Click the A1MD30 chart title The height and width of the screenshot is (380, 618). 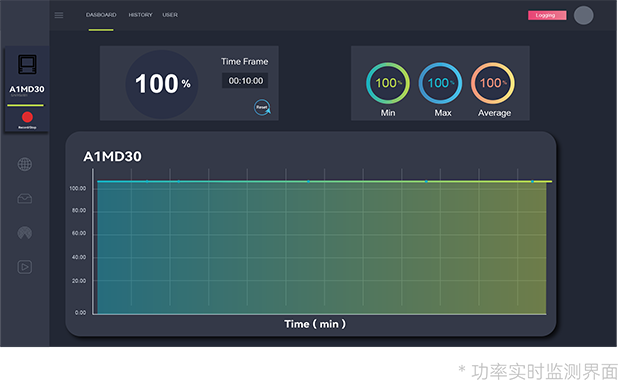[112, 156]
